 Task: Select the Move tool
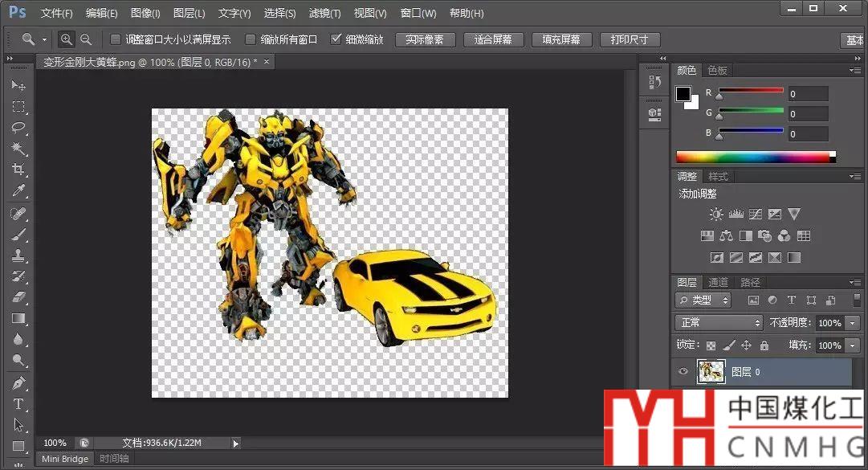click(18, 85)
